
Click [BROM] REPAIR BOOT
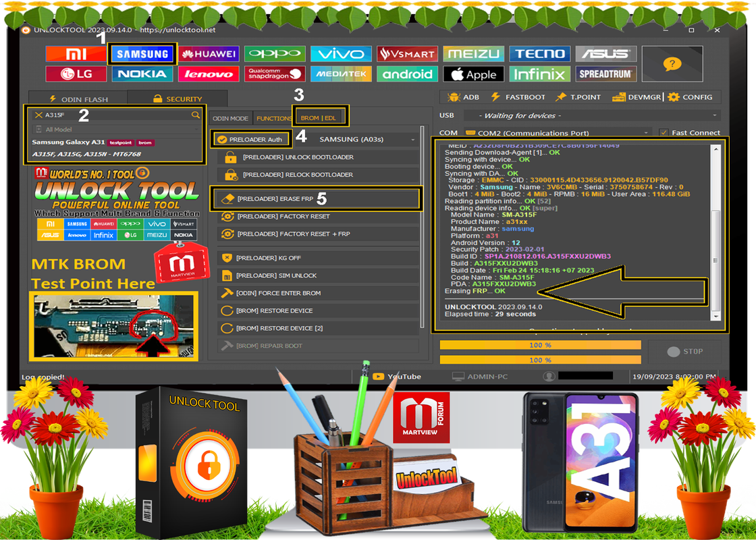[x=318, y=346]
